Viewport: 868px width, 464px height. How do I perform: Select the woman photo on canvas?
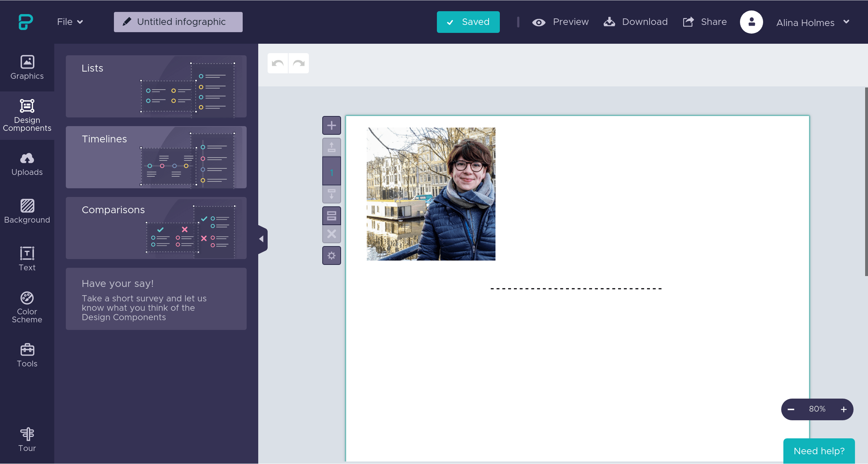tap(431, 194)
